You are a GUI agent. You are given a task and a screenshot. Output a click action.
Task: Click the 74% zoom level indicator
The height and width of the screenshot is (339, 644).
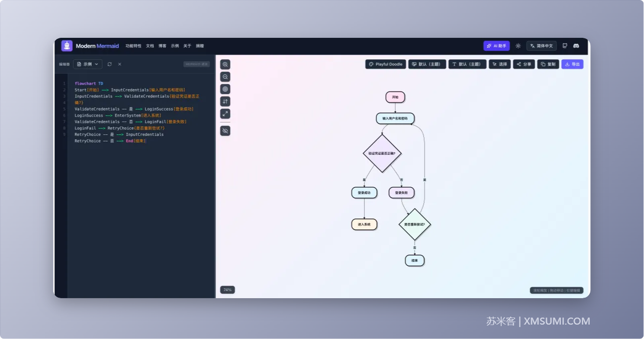click(x=227, y=290)
